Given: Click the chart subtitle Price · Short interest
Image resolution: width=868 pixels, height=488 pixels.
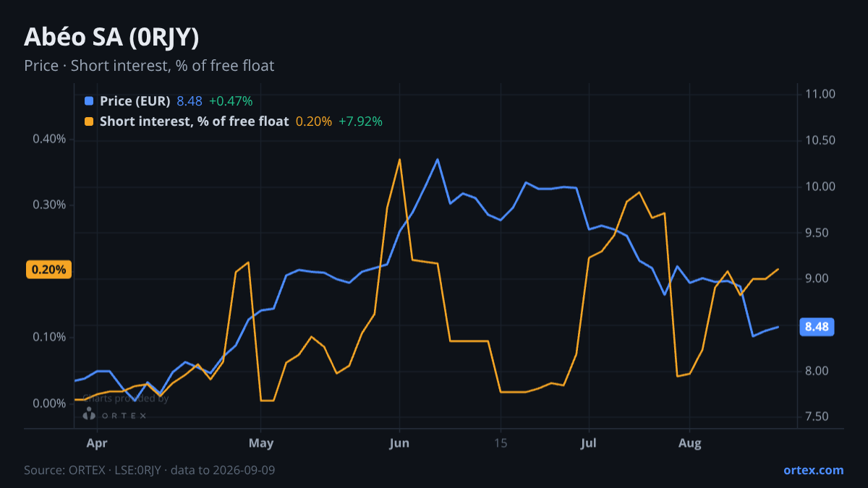Looking at the screenshot, I should point(149,66).
